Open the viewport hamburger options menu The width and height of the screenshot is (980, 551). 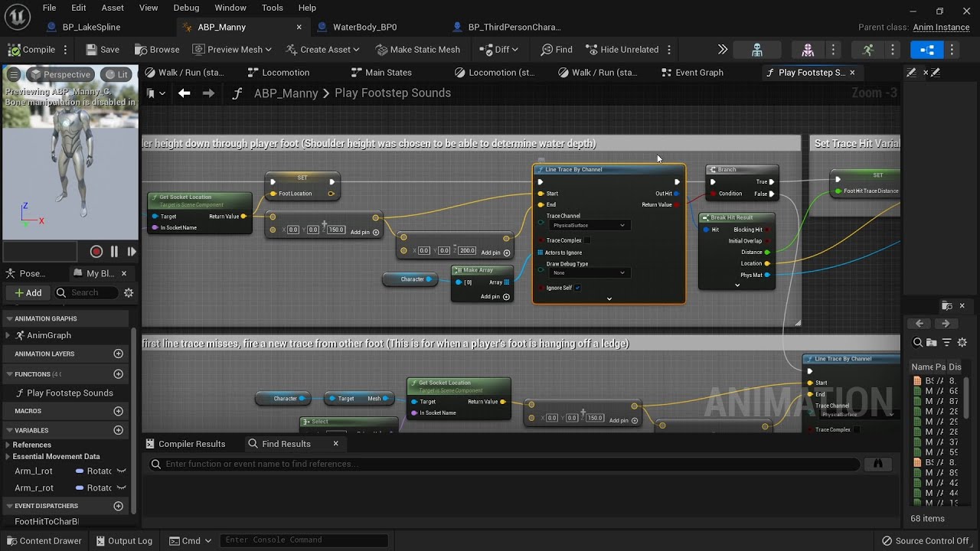click(x=13, y=74)
